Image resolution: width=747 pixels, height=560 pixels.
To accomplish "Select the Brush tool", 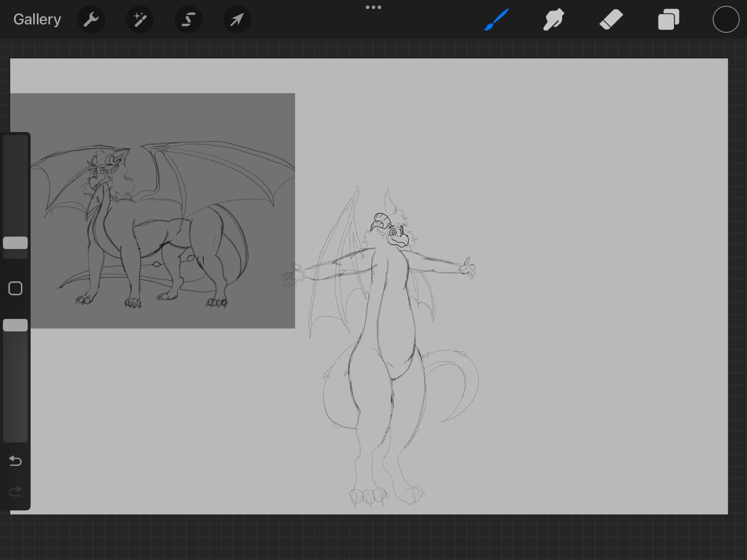I will click(x=496, y=19).
